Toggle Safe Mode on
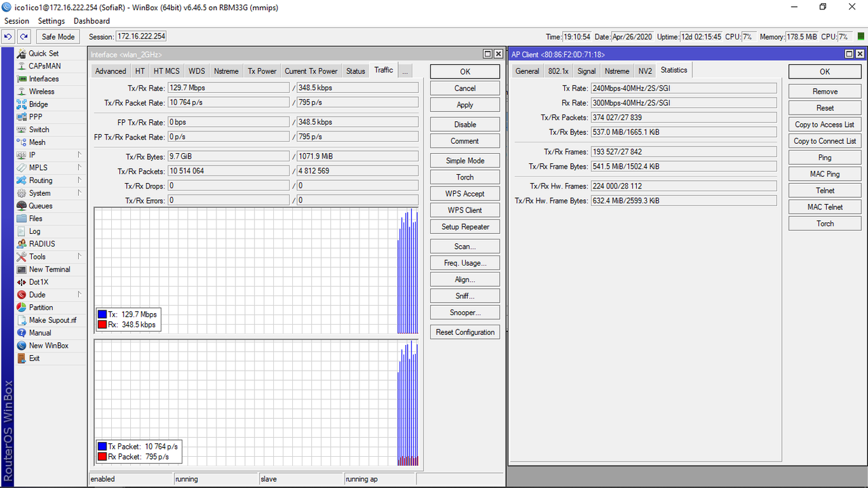 coord(58,37)
